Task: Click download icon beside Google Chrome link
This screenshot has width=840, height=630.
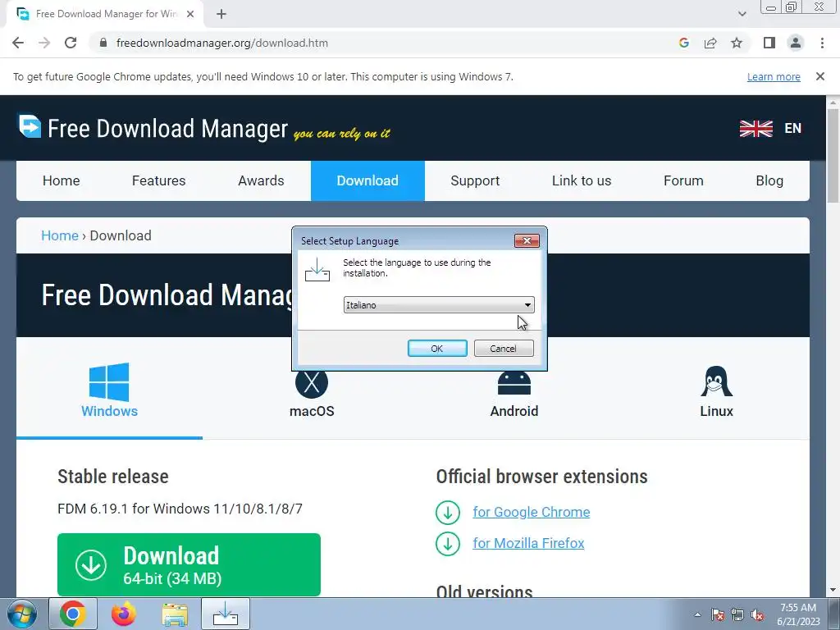Action: (448, 513)
